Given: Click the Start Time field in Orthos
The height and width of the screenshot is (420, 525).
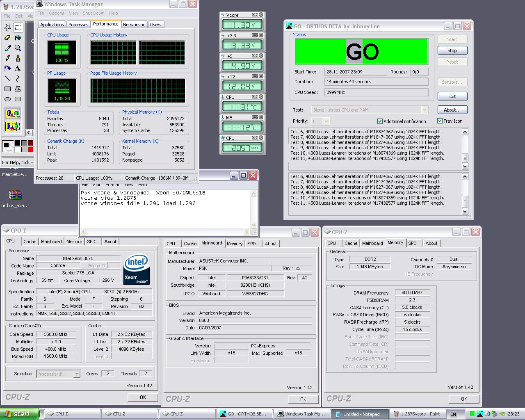Looking at the screenshot, I should 355,72.
